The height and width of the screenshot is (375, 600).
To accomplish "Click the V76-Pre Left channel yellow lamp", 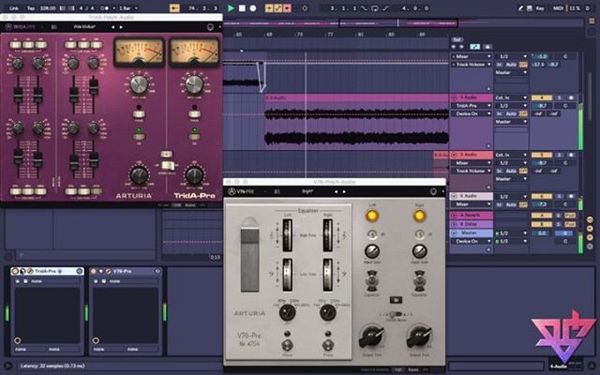I will point(372,216).
